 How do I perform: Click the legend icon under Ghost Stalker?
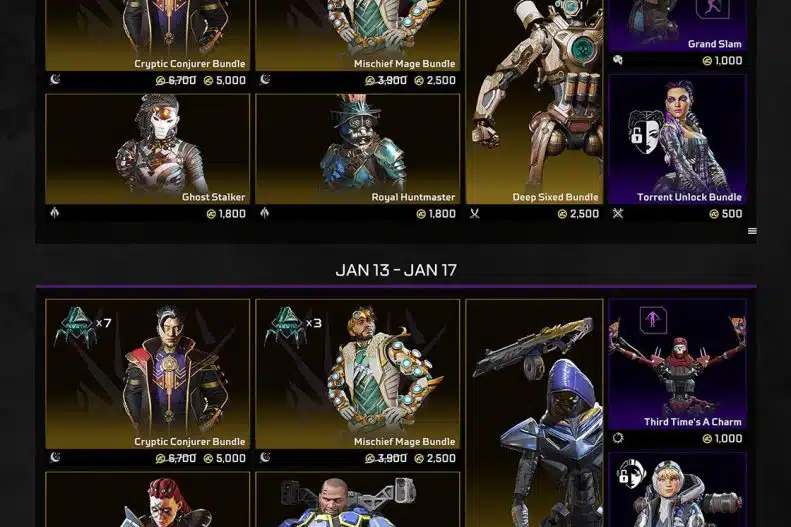pyautogui.click(x=54, y=213)
